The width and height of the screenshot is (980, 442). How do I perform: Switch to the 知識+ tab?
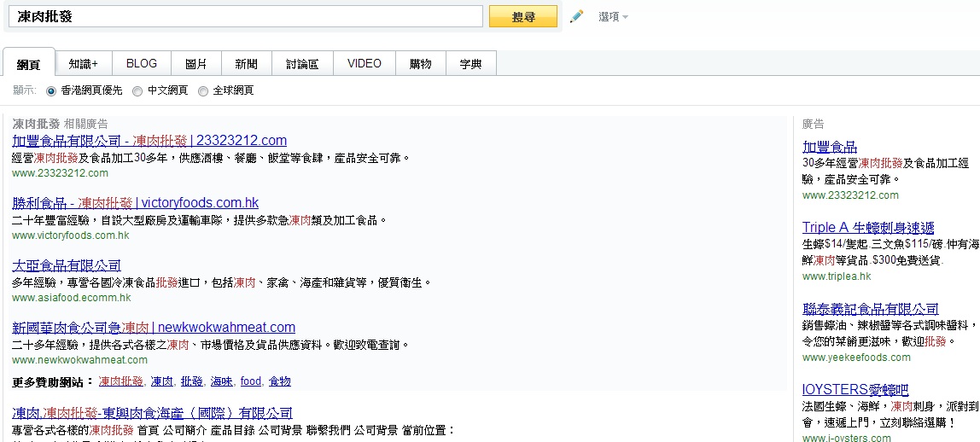tap(83, 64)
